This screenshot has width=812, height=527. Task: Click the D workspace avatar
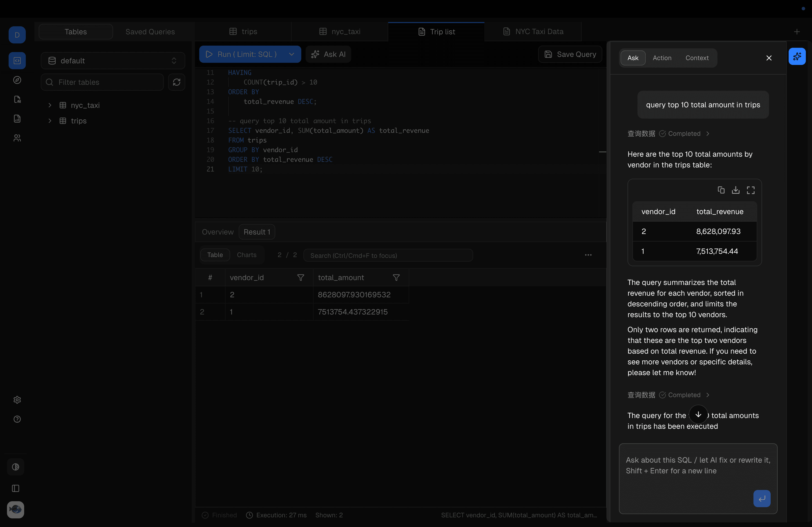pyautogui.click(x=17, y=35)
